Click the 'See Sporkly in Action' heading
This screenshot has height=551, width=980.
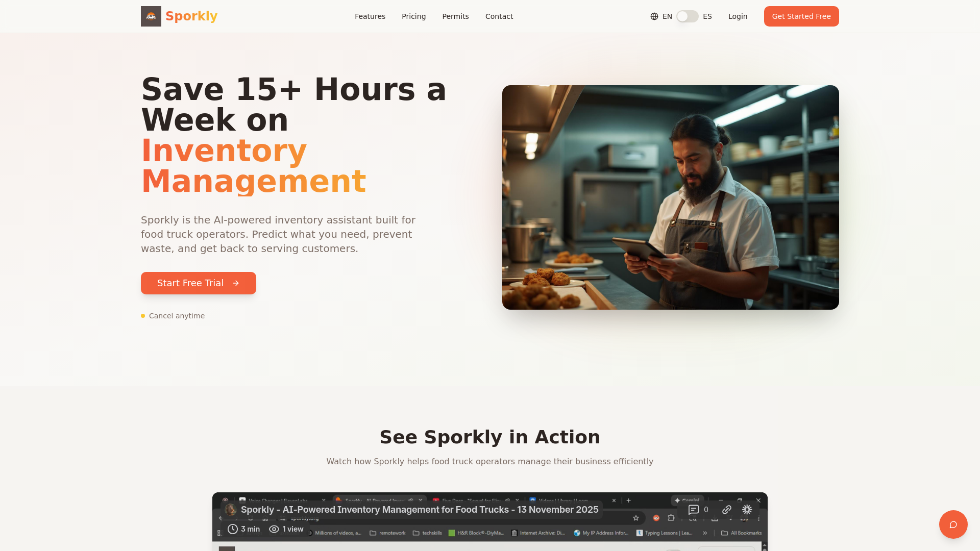pos(490,437)
